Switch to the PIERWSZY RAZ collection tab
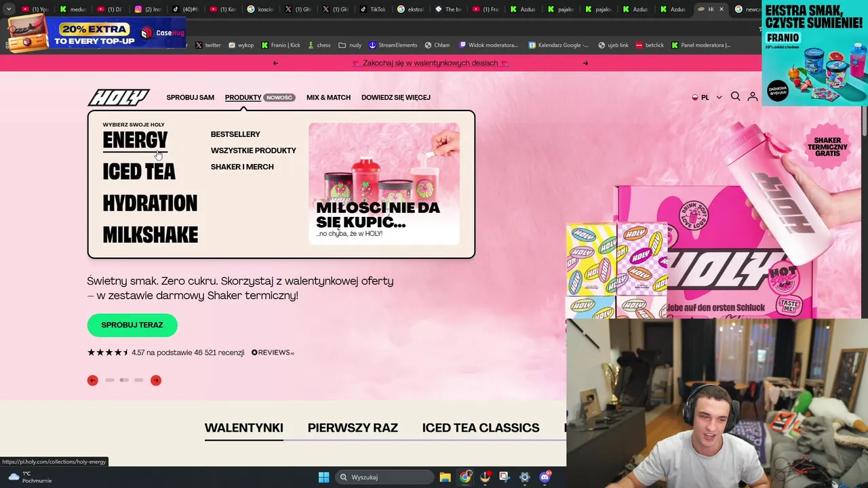868x488 pixels. 353,428
